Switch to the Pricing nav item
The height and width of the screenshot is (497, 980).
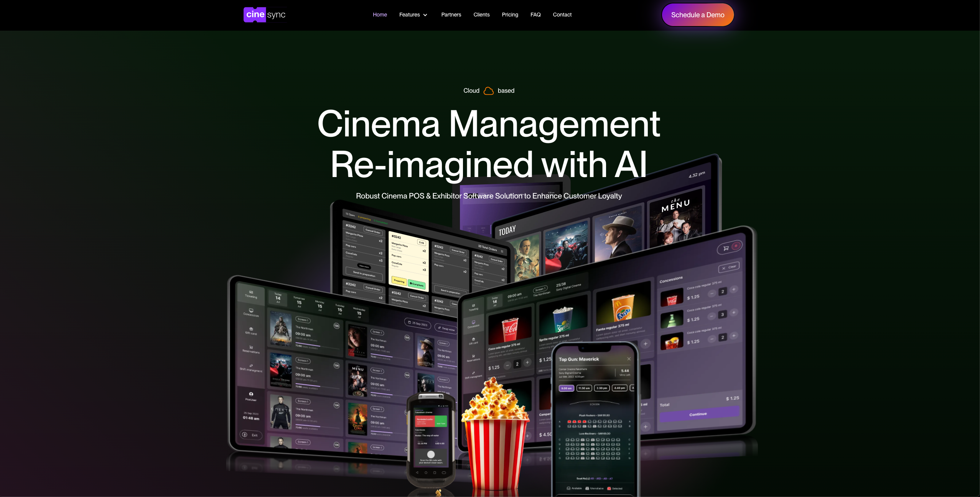pyautogui.click(x=510, y=15)
